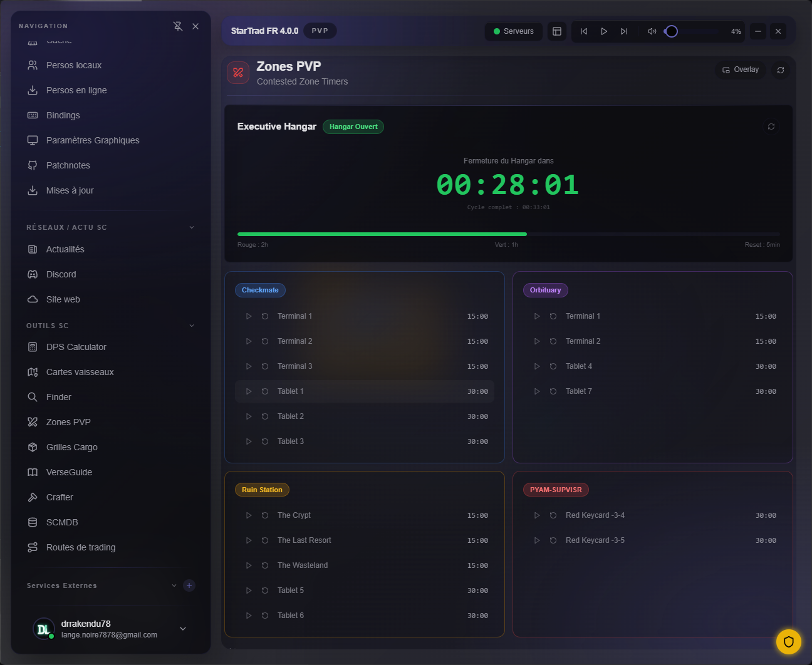The height and width of the screenshot is (665, 812).
Task: Start the Checkmate Tablet 1 timer
Action: coord(249,391)
